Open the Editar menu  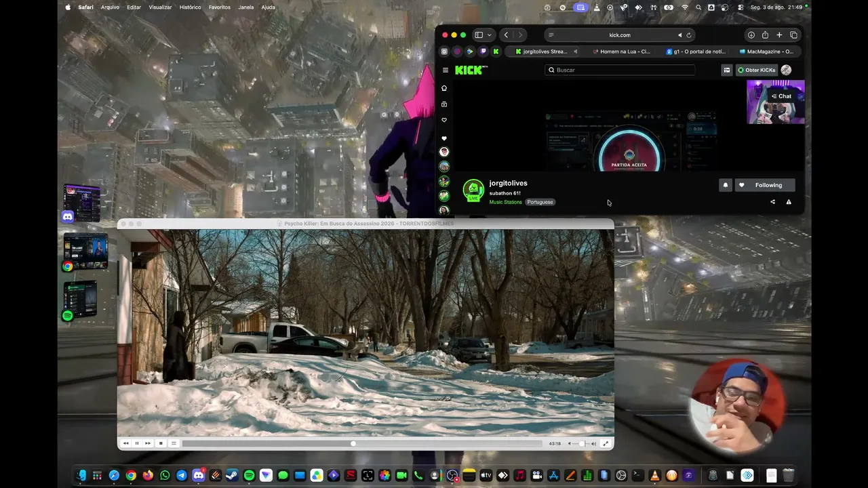(x=134, y=7)
